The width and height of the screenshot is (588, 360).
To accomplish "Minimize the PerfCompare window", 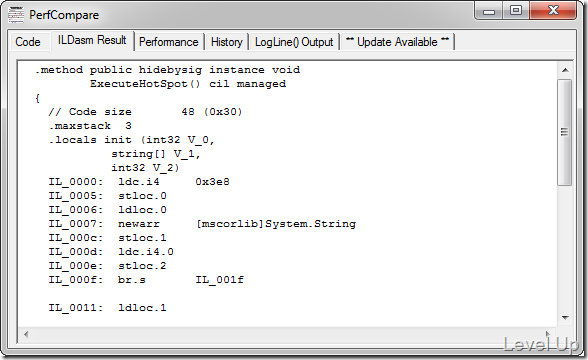I will coord(489,11).
